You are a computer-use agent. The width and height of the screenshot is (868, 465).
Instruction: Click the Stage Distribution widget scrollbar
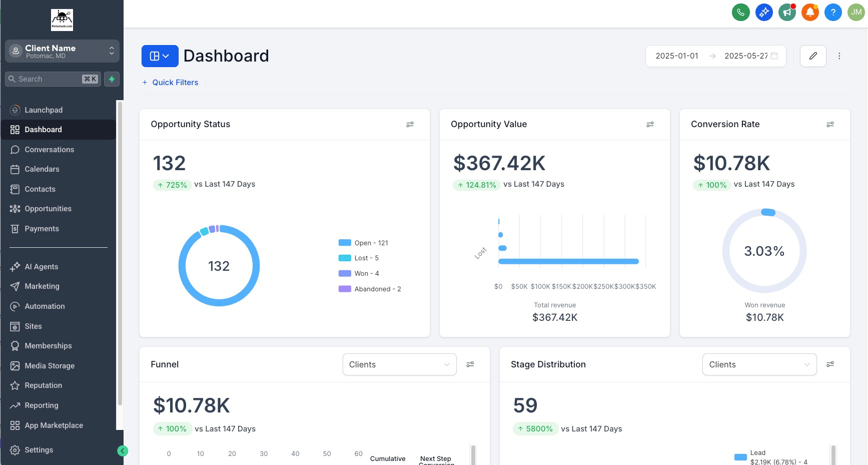pos(833,454)
